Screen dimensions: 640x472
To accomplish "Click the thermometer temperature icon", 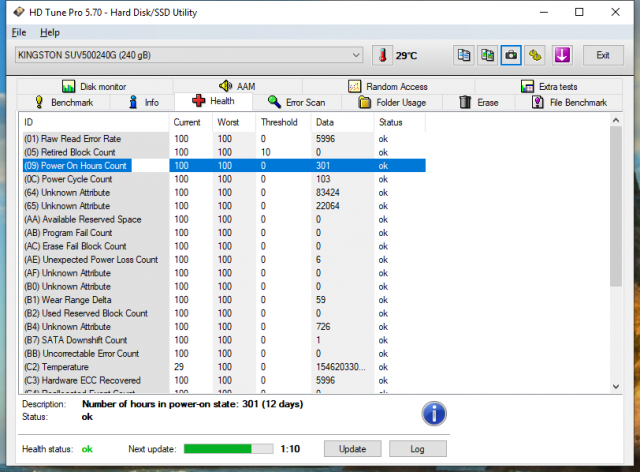I will tap(383, 55).
